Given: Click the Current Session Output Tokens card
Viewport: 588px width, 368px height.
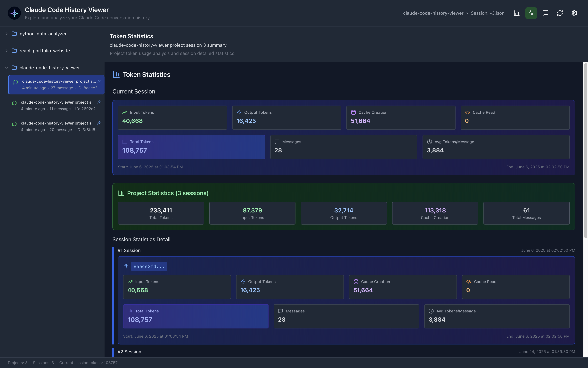Looking at the screenshot, I should click(x=287, y=117).
